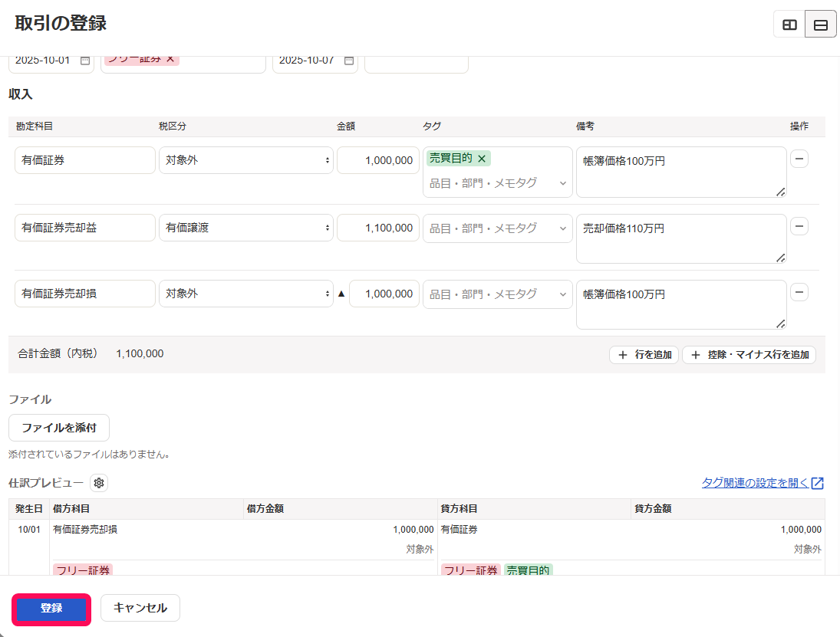Delete the 有価証券売却益 row with minus icon
This screenshot has width=840, height=637.
(x=799, y=226)
